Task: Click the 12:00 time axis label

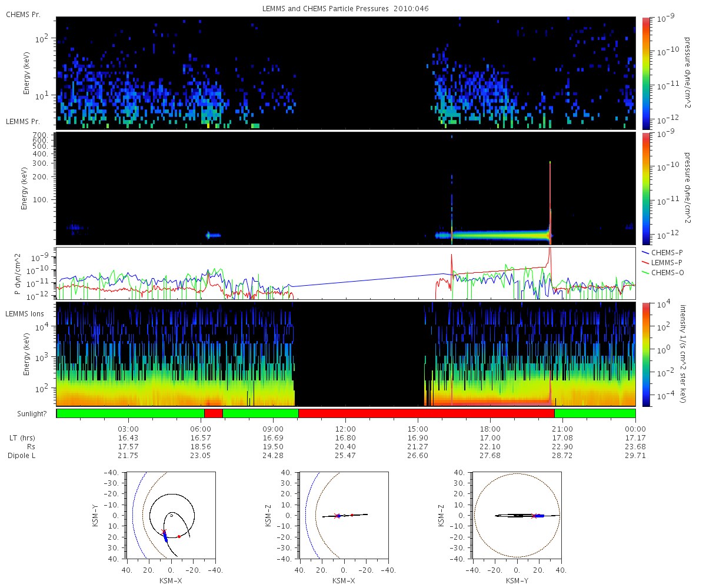Action: pyautogui.click(x=345, y=429)
